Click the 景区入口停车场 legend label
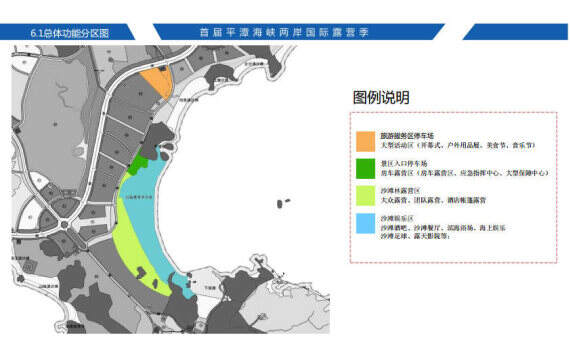The width and height of the screenshot is (570, 360). [x=404, y=164]
